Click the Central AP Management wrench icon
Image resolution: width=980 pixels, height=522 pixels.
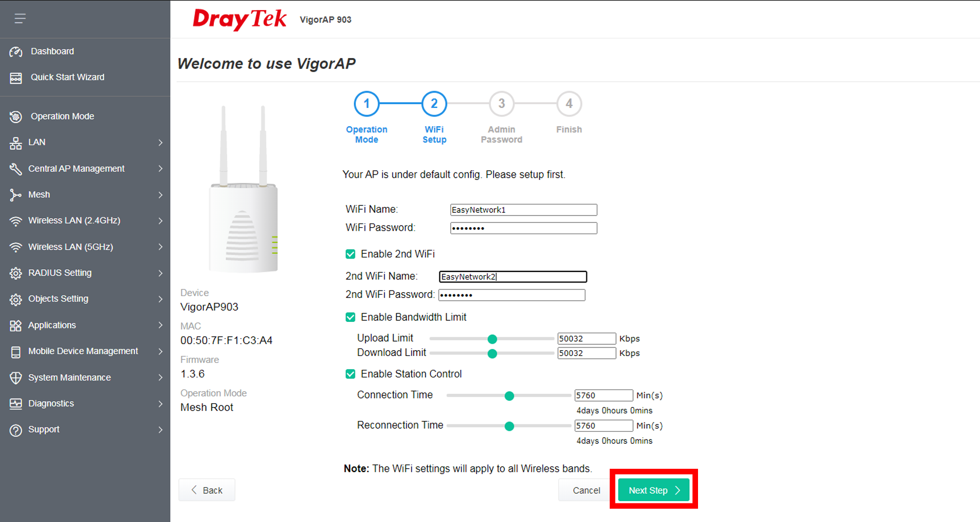[16, 169]
